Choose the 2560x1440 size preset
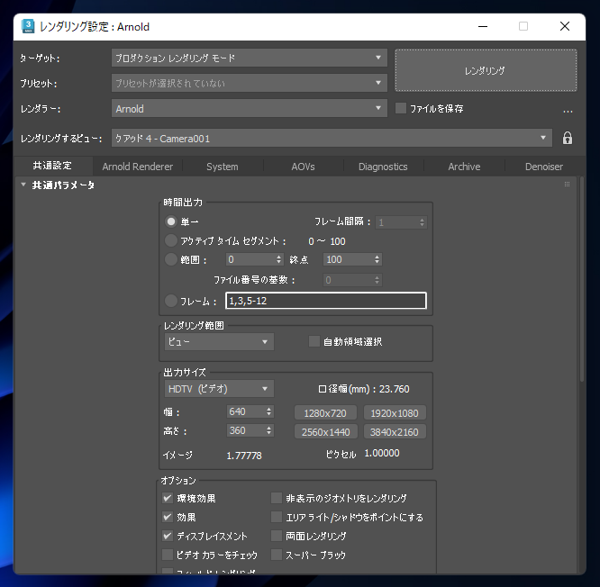 click(325, 432)
